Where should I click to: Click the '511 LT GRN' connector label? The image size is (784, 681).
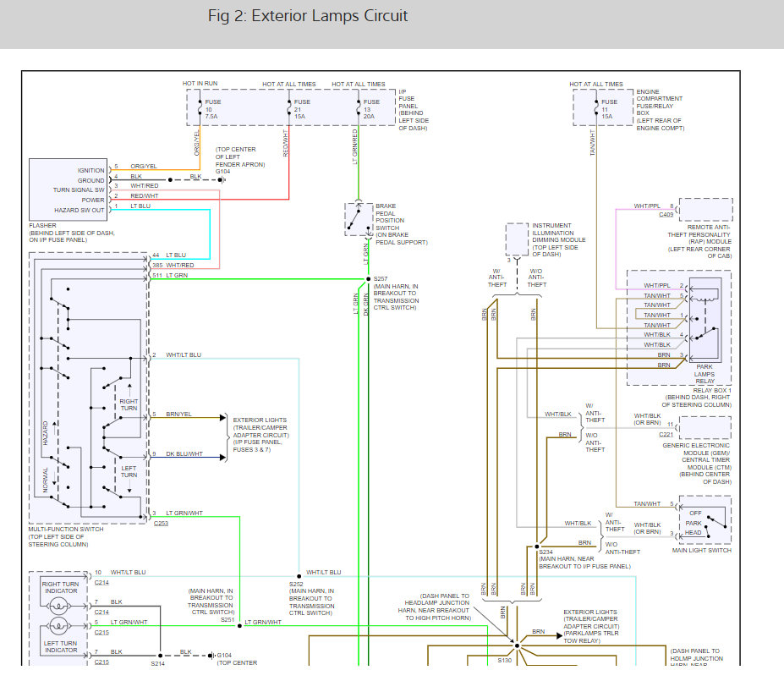tap(170, 276)
